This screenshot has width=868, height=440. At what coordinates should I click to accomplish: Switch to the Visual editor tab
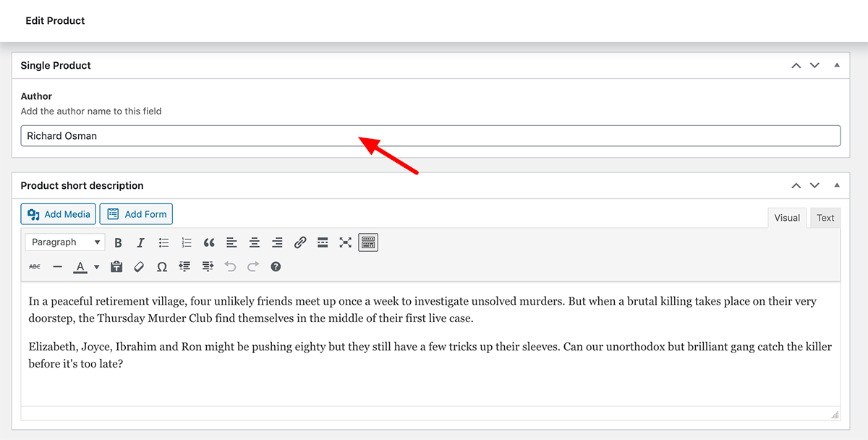(787, 218)
